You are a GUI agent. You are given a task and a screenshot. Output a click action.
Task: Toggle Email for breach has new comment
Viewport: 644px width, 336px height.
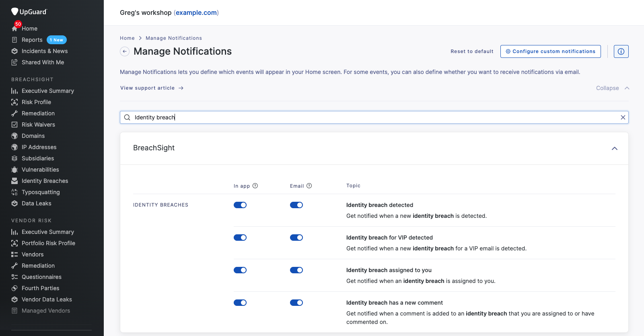(296, 303)
